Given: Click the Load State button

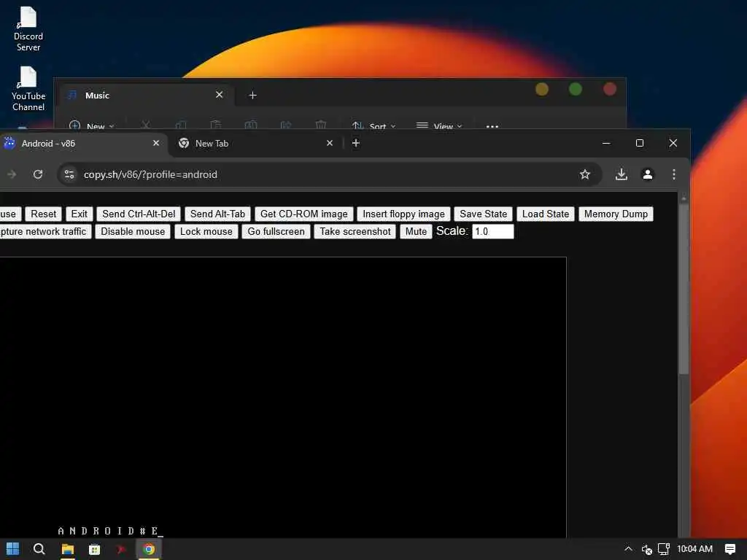Looking at the screenshot, I should (546, 214).
